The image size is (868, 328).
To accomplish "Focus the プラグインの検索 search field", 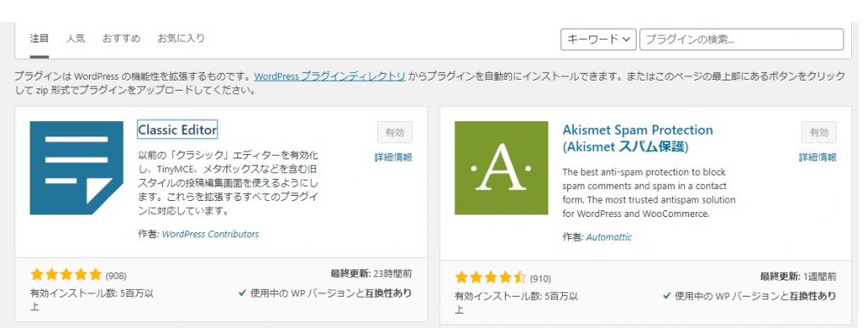I will coord(741,39).
